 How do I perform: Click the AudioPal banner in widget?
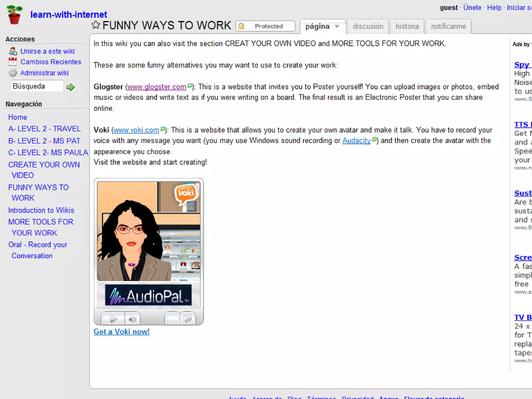[148, 295]
